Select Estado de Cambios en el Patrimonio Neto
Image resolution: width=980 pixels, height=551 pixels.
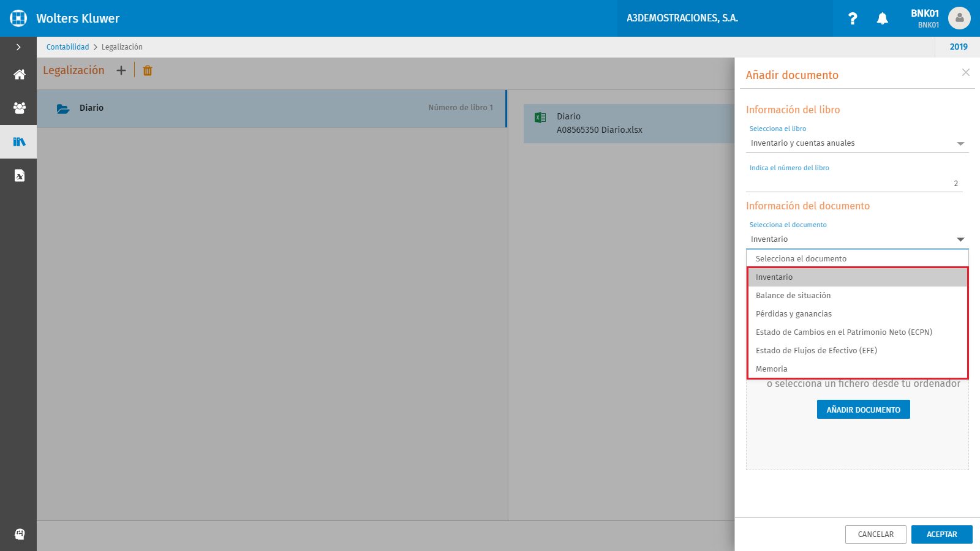[x=858, y=332]
